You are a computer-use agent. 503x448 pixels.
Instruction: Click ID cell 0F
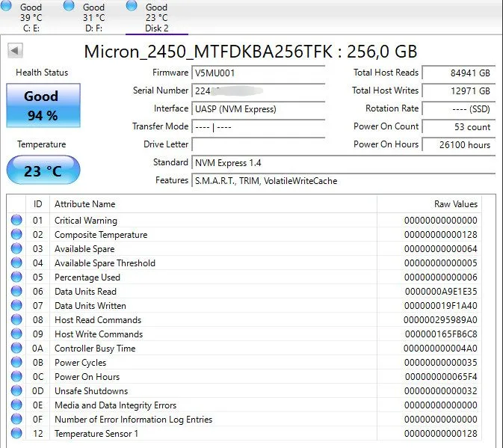coord(37,420)
